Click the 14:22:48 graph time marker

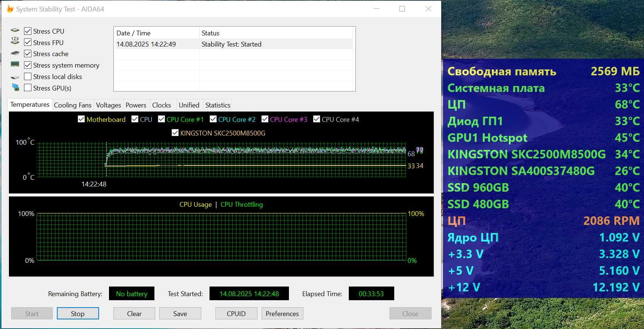94,184
